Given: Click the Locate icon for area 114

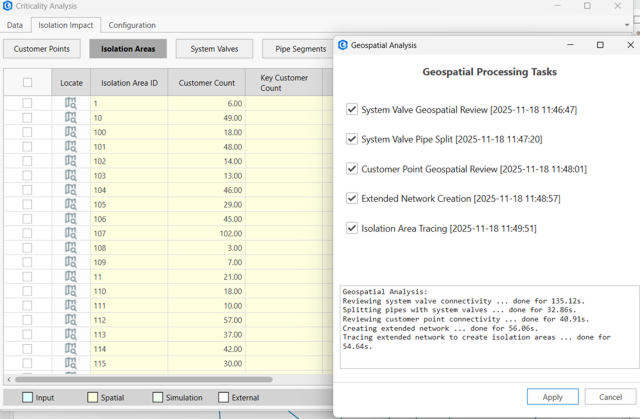Looking at the screenshot, I should 70,349.
